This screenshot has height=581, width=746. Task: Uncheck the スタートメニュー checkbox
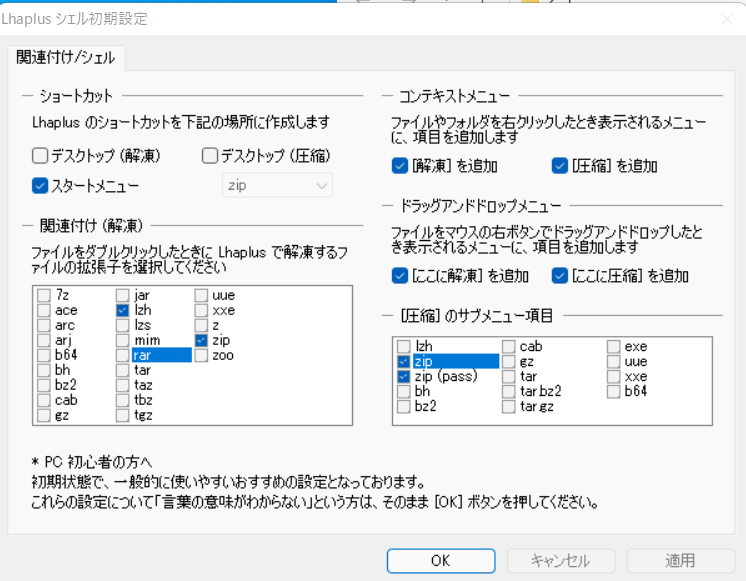coord(40,186)
